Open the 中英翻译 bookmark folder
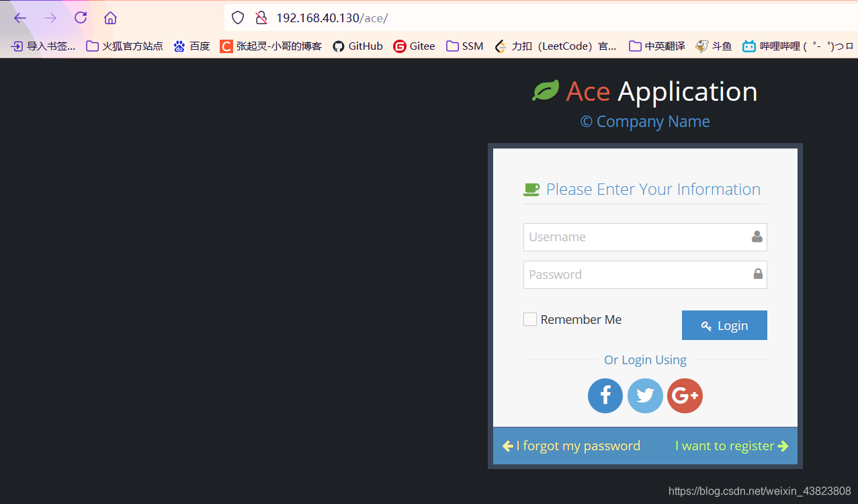This screenshot has height=504, width=858. coord(656,46)
